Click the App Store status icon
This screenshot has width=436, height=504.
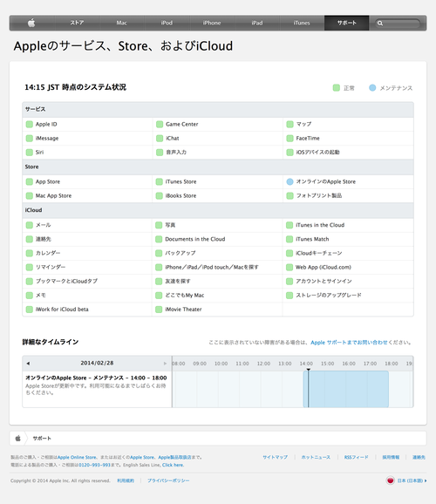tap(30, 181)
